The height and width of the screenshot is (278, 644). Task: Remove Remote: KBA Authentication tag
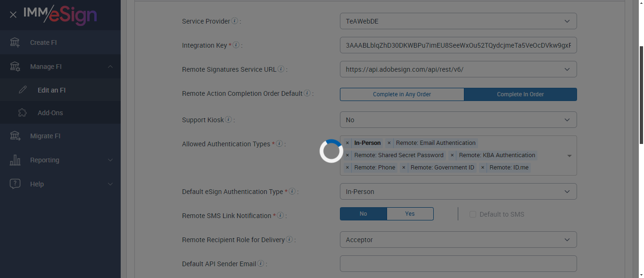452,155
